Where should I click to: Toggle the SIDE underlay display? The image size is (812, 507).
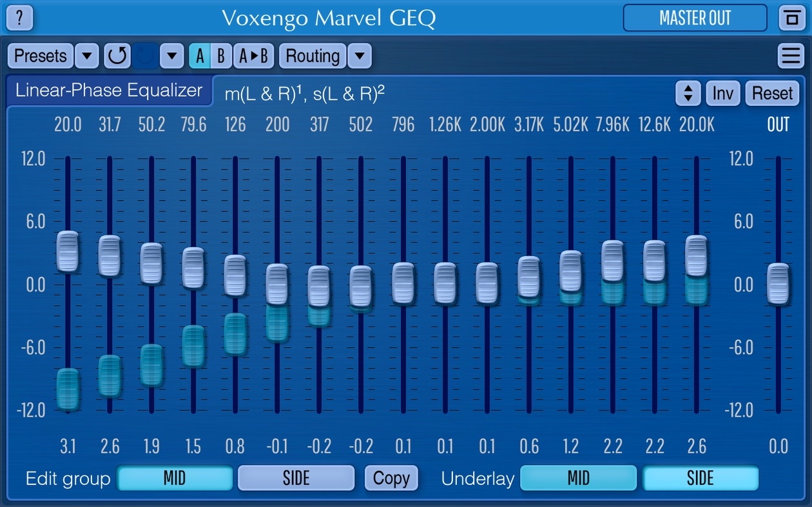coord(700,478)
